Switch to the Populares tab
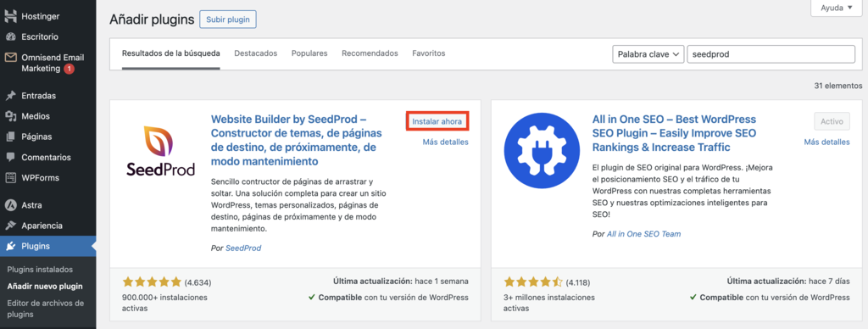This screenshot has width=868, height=329. point(309,53)
